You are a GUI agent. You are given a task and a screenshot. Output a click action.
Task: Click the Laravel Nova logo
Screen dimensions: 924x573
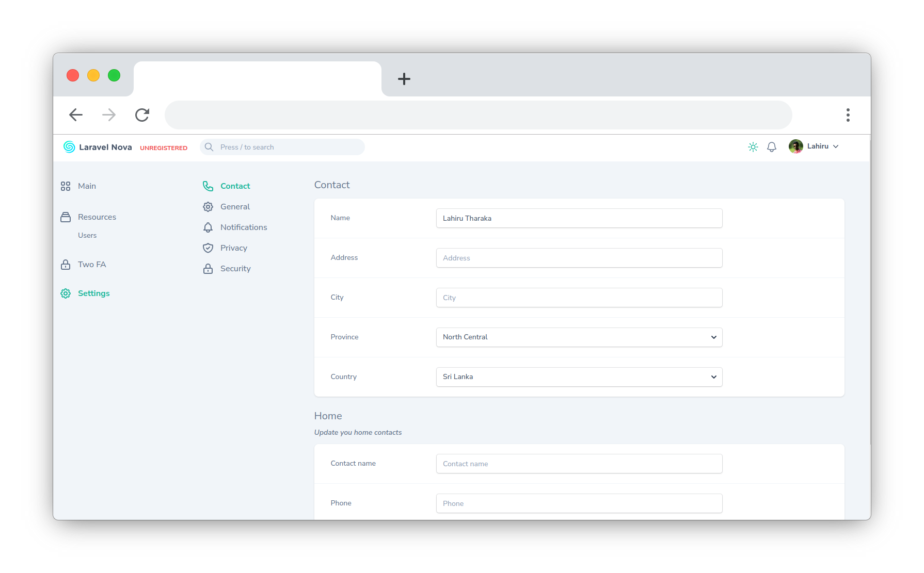point(98,147)
